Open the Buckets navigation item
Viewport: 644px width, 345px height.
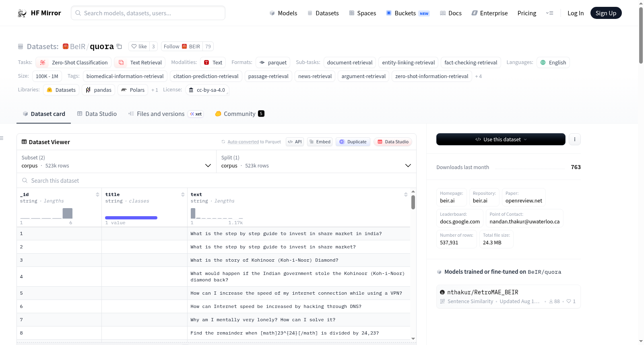coord(408,13)
